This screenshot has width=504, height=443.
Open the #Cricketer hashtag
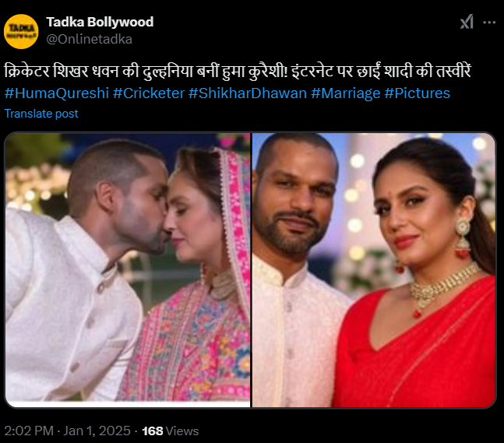pos(149,93)
